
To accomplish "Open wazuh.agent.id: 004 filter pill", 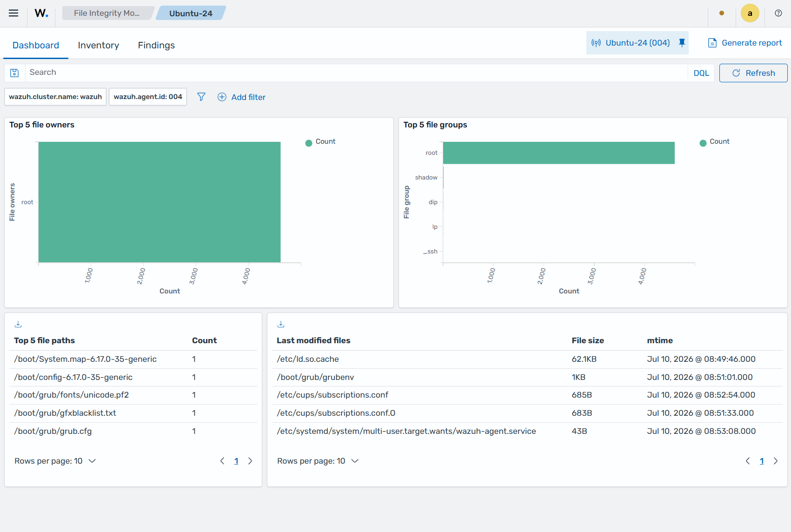I will pos(148,97).
